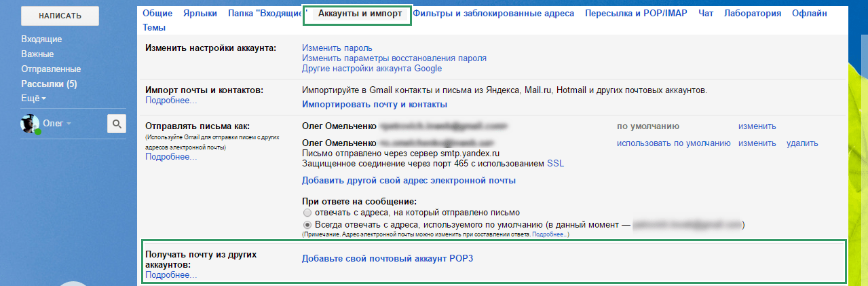Open Фильтры и заблокированные адреса tab
Image resolution: width=868 pixels, height=286 pixels.
493,13
